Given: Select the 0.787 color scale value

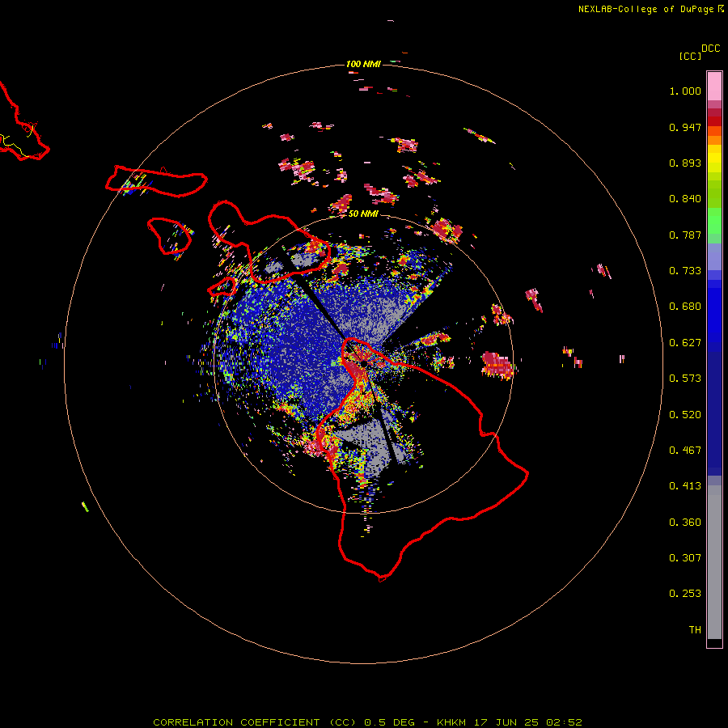Looking at the screenshot, I should pyautogui.click(x=685, y=235).
